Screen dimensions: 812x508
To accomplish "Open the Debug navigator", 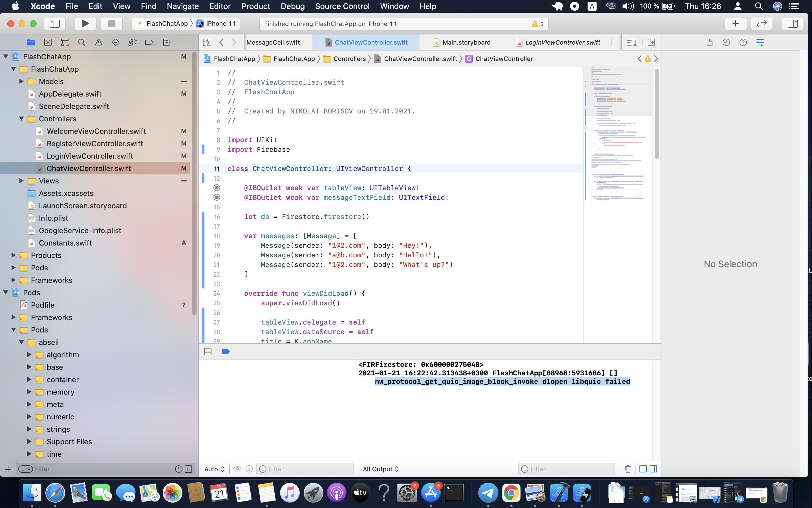I will (132, 42).
